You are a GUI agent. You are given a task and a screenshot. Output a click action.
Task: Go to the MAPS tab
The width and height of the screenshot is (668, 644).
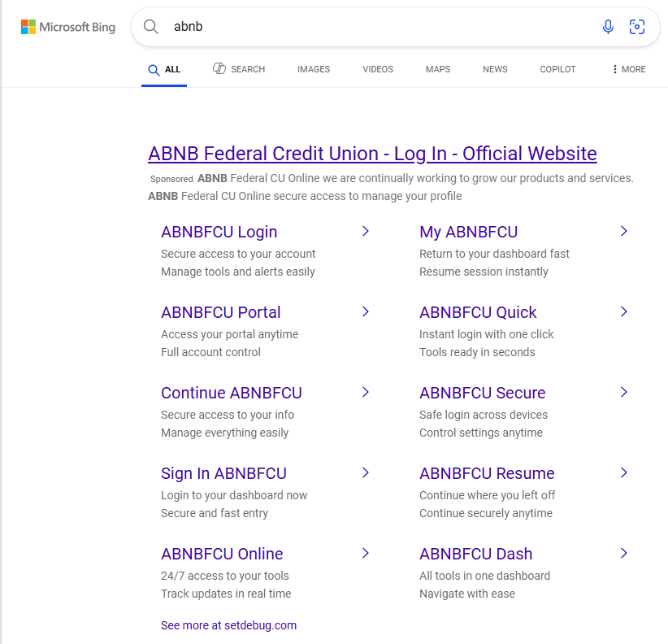coord(438,69)
